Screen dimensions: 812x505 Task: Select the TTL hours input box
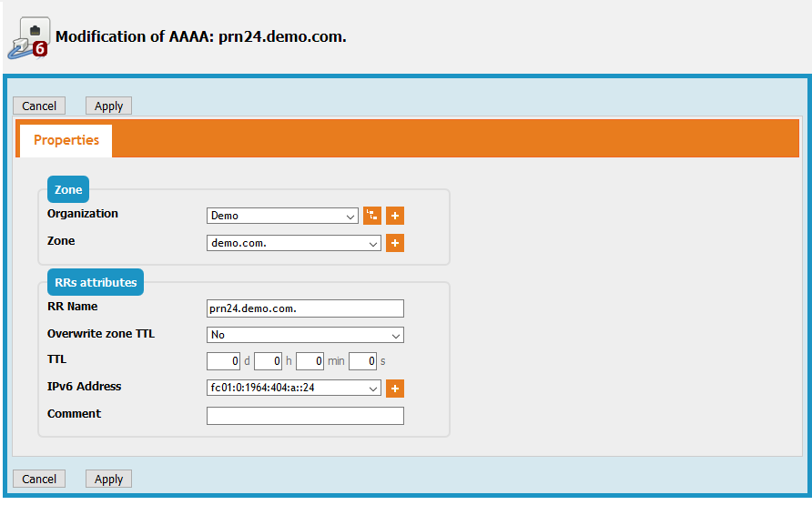pos(268,361)
